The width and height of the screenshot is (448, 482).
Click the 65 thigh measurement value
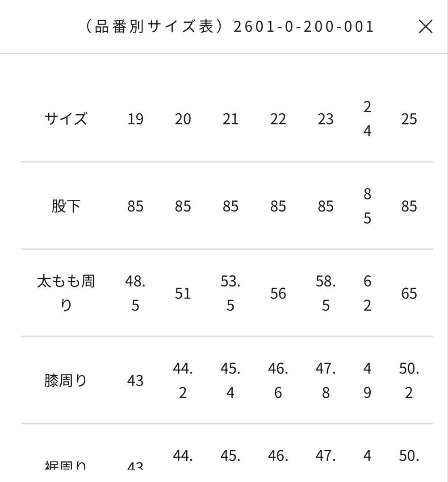(409, 294)
